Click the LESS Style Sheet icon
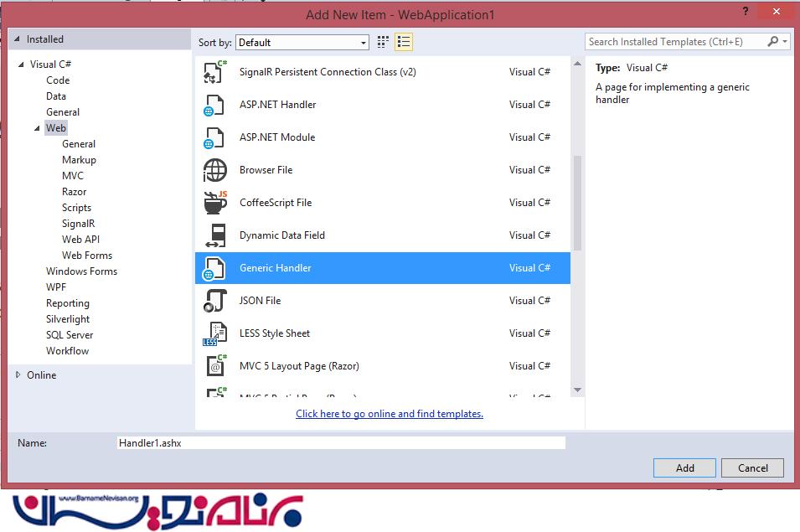The image size is (800, 532). tap(214, 333)
